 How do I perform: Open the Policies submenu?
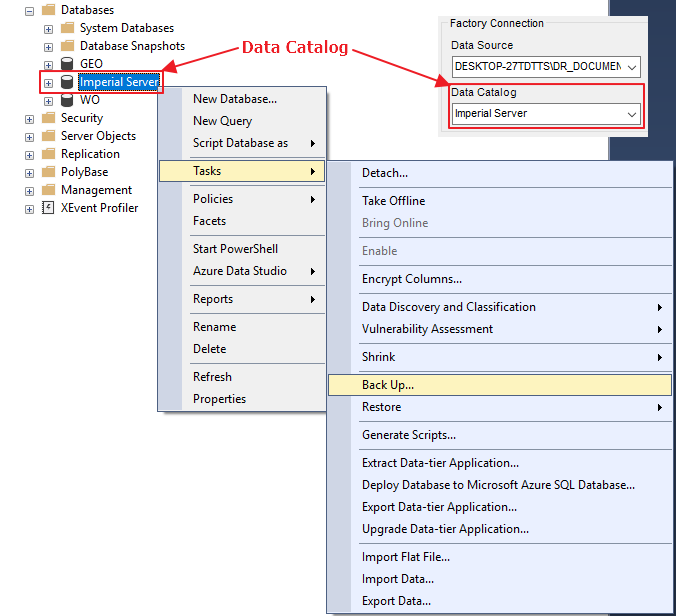coord(242,199)
